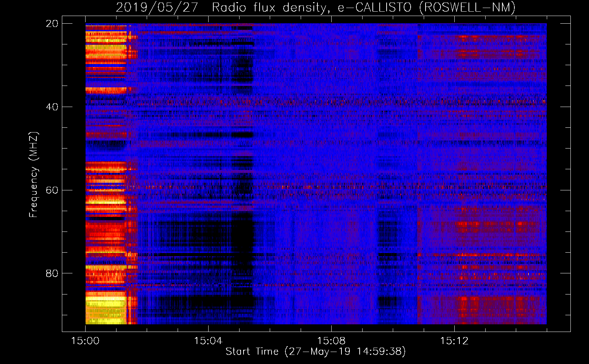Click the 40 MHz frequency axis label
The height and width of the screenshot is (364, 589).
click(52, 107)
